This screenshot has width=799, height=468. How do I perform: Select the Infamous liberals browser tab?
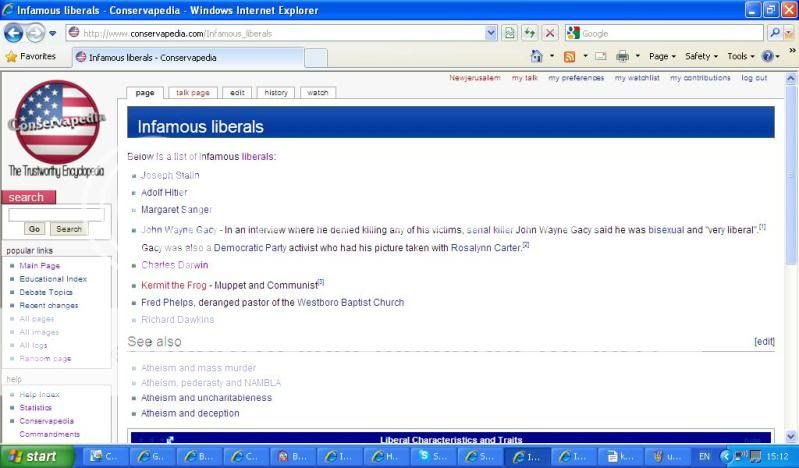[189, 58]
